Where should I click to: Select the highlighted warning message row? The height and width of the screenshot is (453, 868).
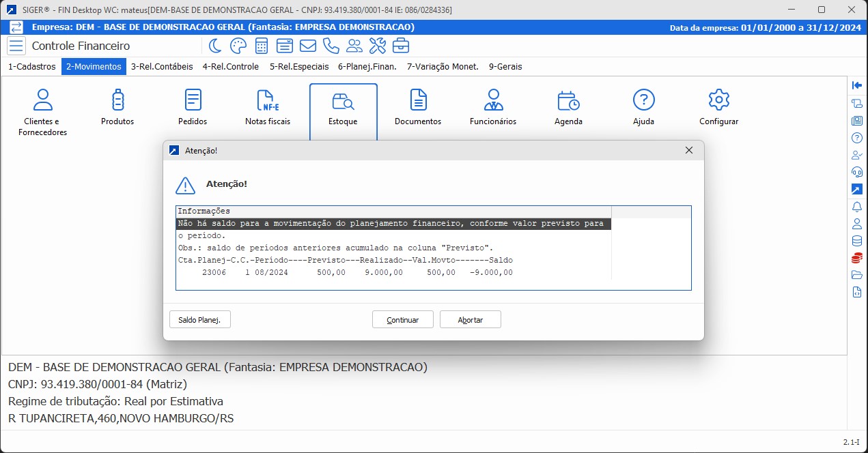393,224
